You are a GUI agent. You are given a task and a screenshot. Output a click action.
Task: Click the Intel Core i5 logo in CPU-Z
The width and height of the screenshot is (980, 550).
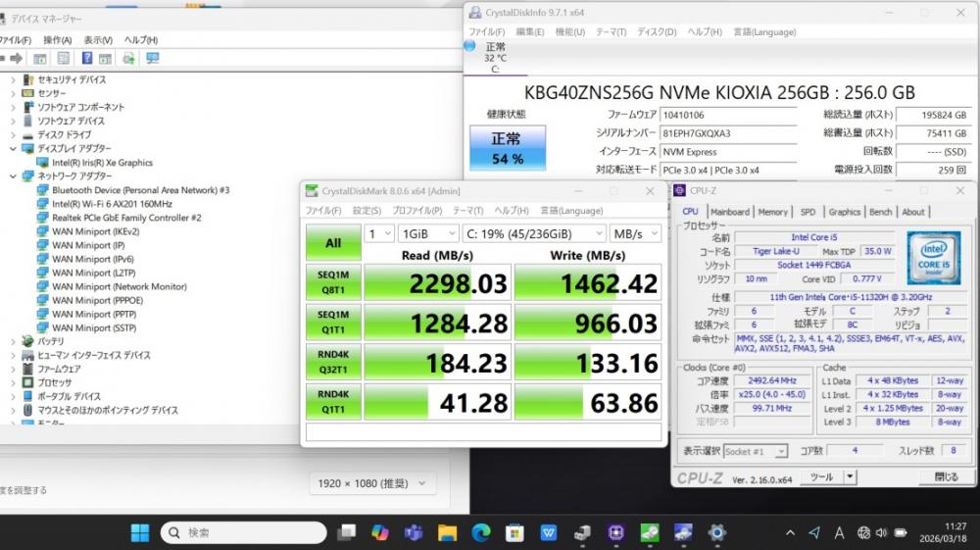[x=933, y=257]
